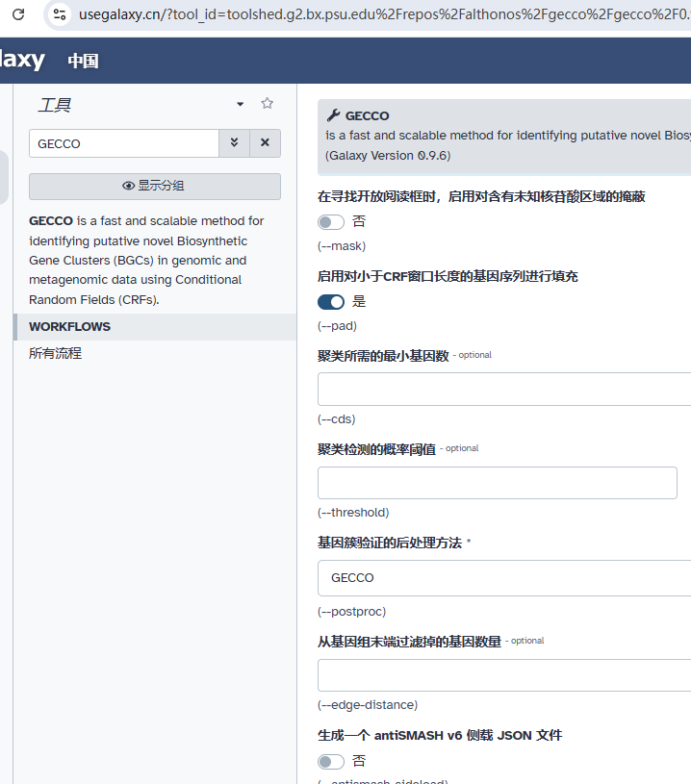691x784 pixels.
Task: Clear the tool search with X button
Action: (266, 143)
